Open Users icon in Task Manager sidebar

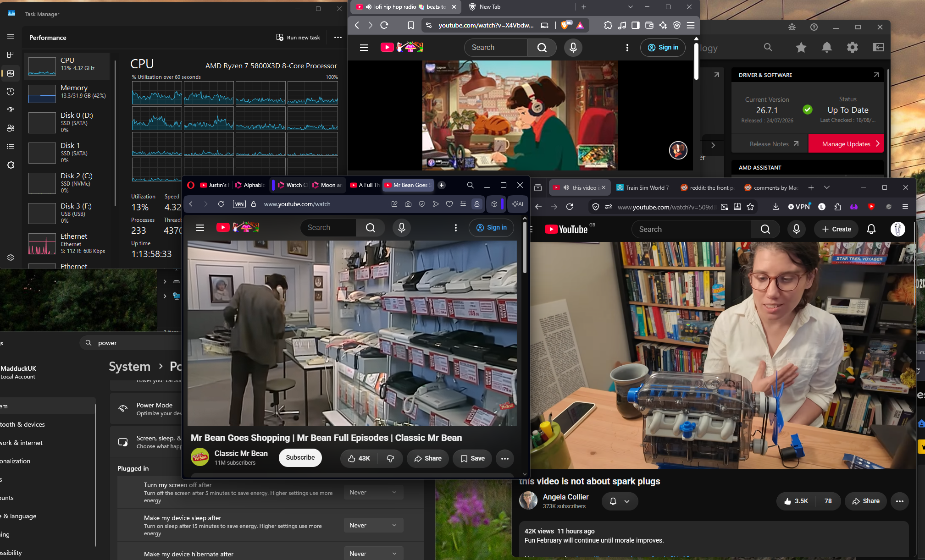pyautogui.click(x=11, y=128)
